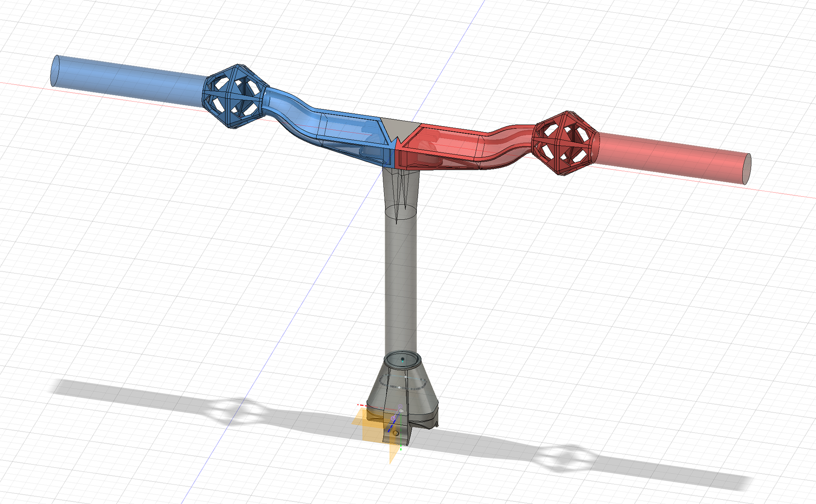Click the end cap of red cylinder
The width and height of the screenshot is (816, 504).
pyautogui.click(x=747, y=169)
